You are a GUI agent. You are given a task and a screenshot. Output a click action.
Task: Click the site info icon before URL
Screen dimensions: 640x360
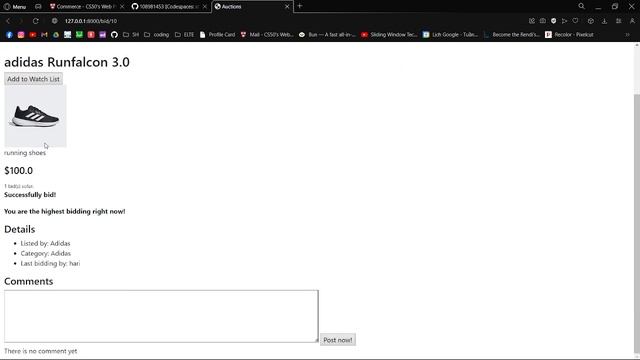pyautogui.click(x=54, y=21)
